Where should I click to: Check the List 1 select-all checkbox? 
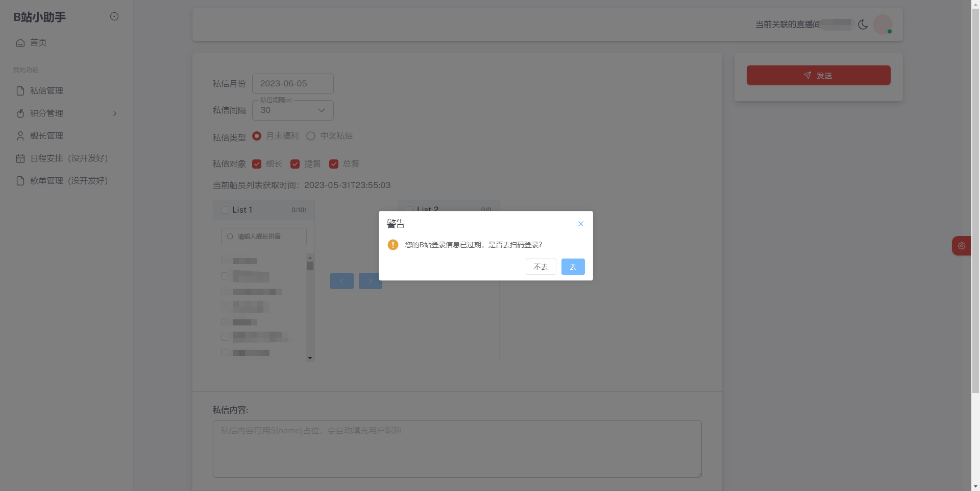point(225,210)
